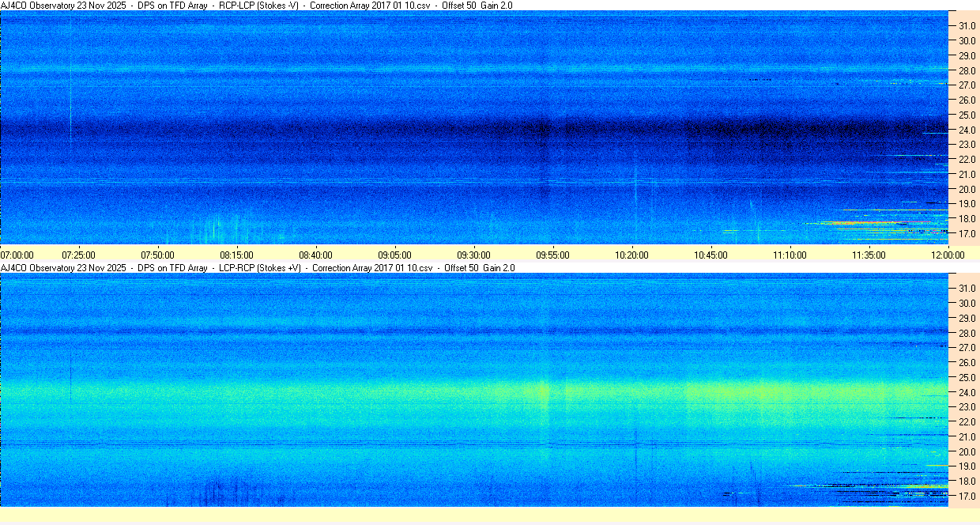Click 'AJ4CO Observatory 23 Nov 2025' in upper title
Viewport: 980px width, 525px height.
tap(64, 6)
